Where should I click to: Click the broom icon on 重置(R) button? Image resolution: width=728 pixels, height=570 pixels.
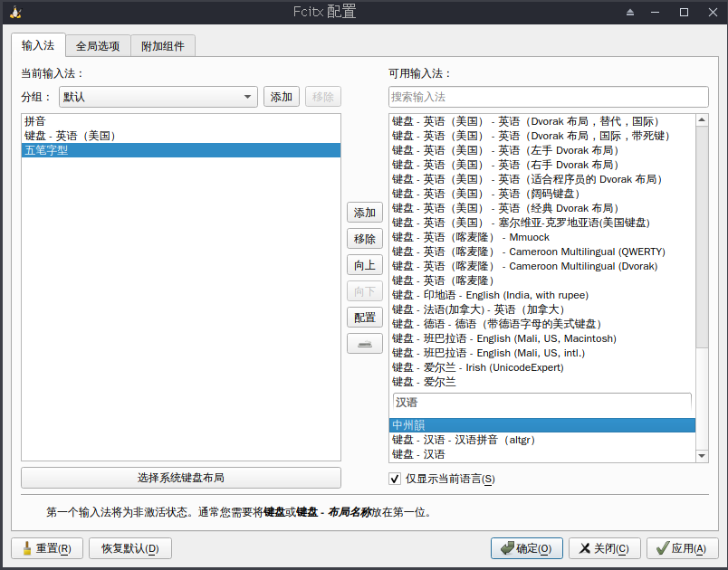[x=27, y=548]
